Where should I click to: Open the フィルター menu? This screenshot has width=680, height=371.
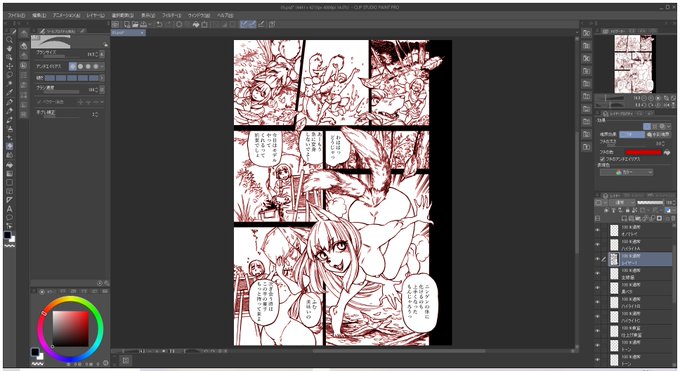pos(171,15)
